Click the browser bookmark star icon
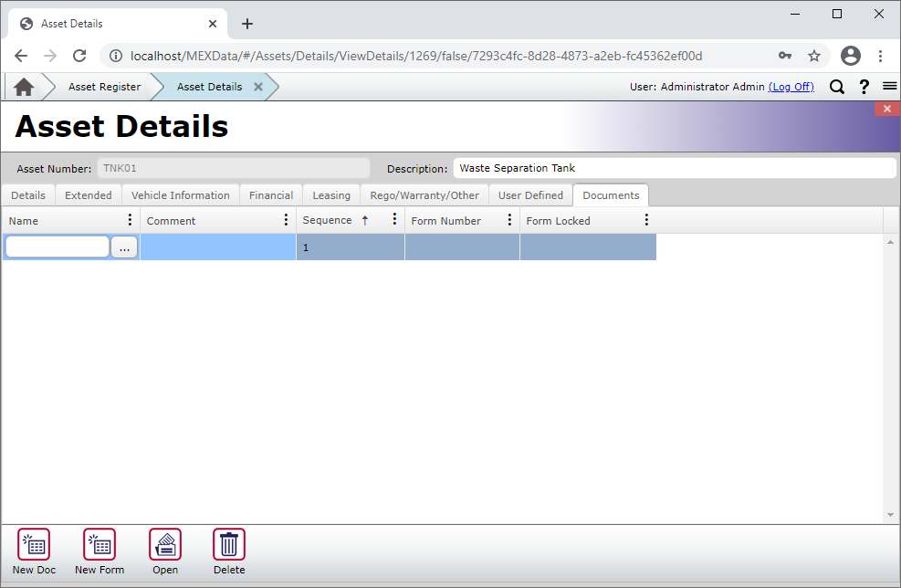 coord(813,56)
